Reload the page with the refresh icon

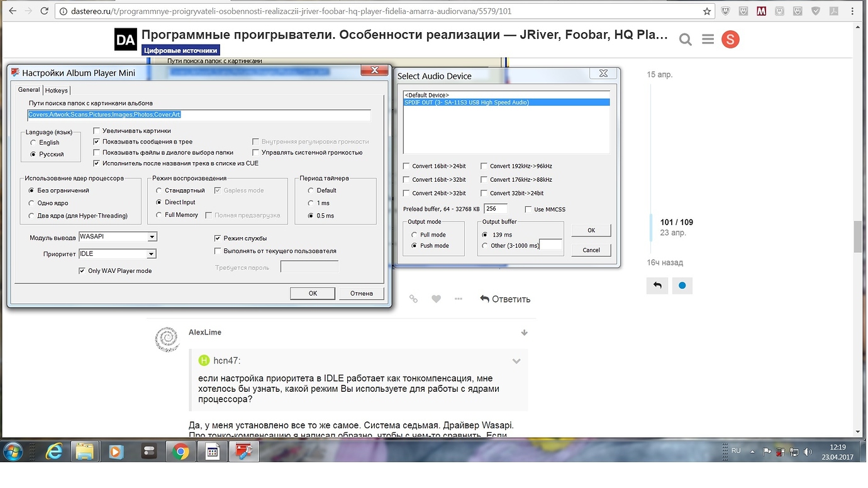tap(44, 11)
